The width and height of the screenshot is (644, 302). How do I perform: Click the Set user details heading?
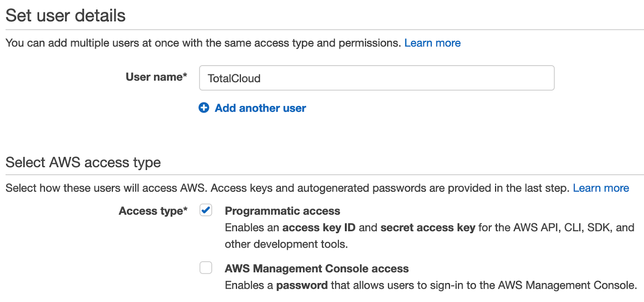coord(66,16)
